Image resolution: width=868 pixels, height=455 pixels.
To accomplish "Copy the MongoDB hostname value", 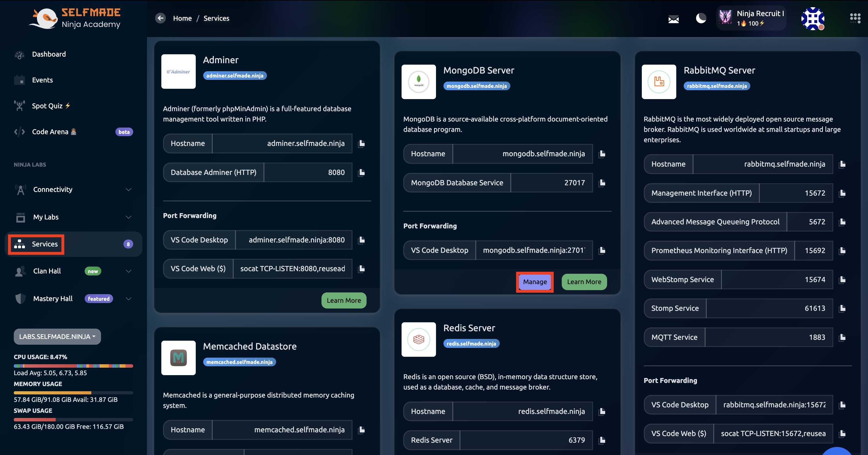I will pos(602,154).
